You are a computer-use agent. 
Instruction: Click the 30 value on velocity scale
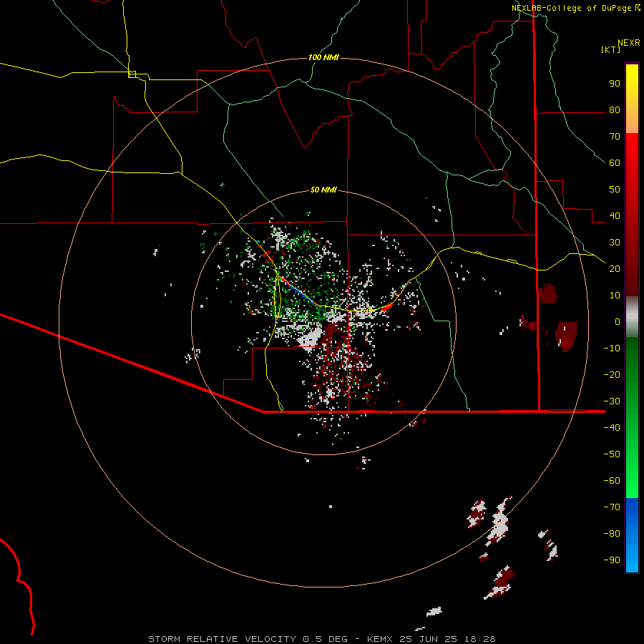[x=615, y=243]
